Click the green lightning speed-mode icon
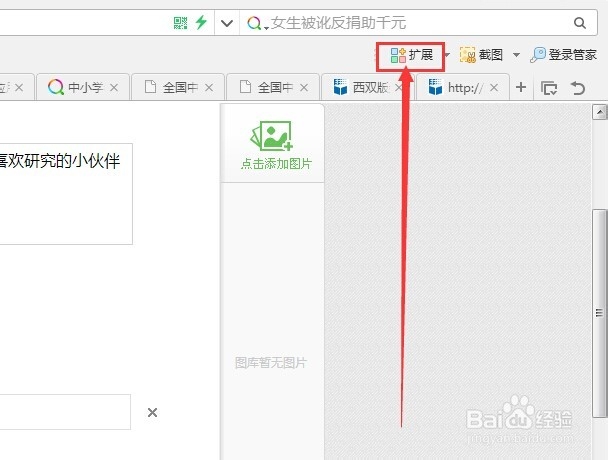 pos(201,22)
